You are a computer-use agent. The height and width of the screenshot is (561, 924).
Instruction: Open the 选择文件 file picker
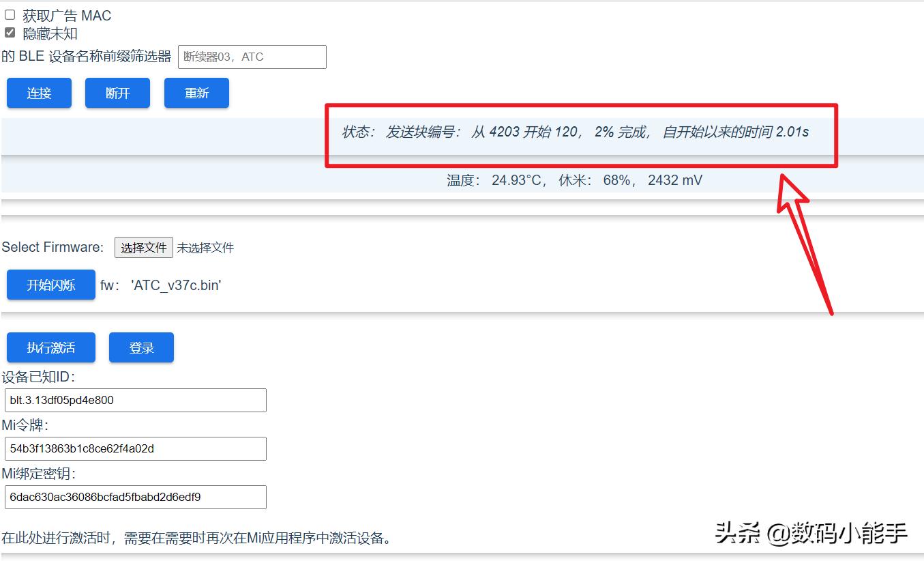143,247
